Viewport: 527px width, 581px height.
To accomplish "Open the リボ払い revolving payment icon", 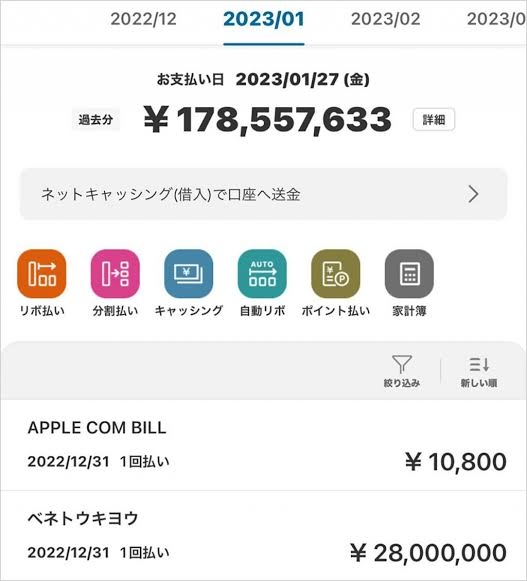I will 42,274.
